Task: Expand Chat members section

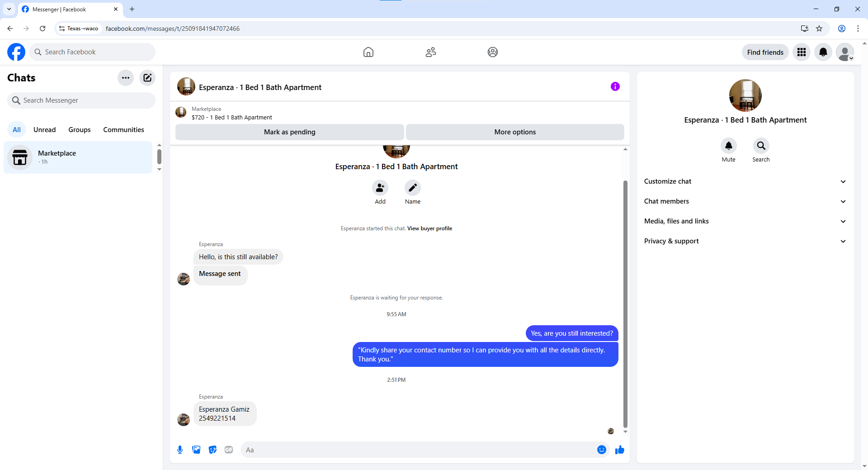Action: [745, 201]
